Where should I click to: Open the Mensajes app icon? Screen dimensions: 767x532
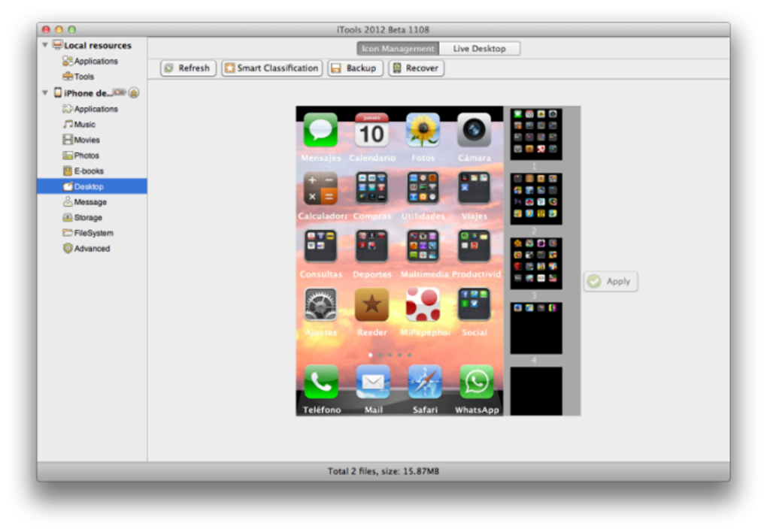coord(320,130)
